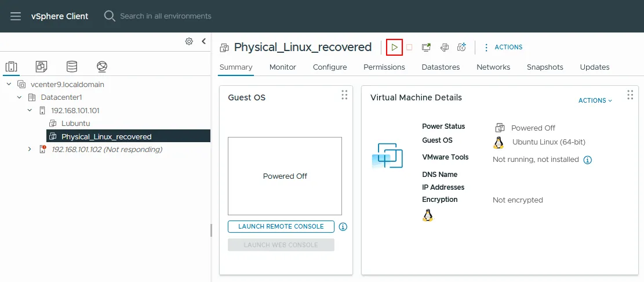
Task: Collapse host 192.168.101.101 node
Action: 30,110
